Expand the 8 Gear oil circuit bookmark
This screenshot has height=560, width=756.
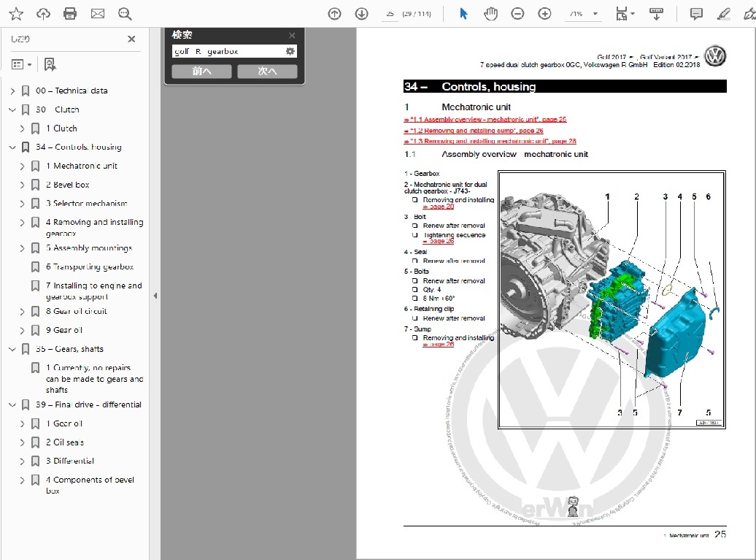pyautogui.click(x=22, y=312)
